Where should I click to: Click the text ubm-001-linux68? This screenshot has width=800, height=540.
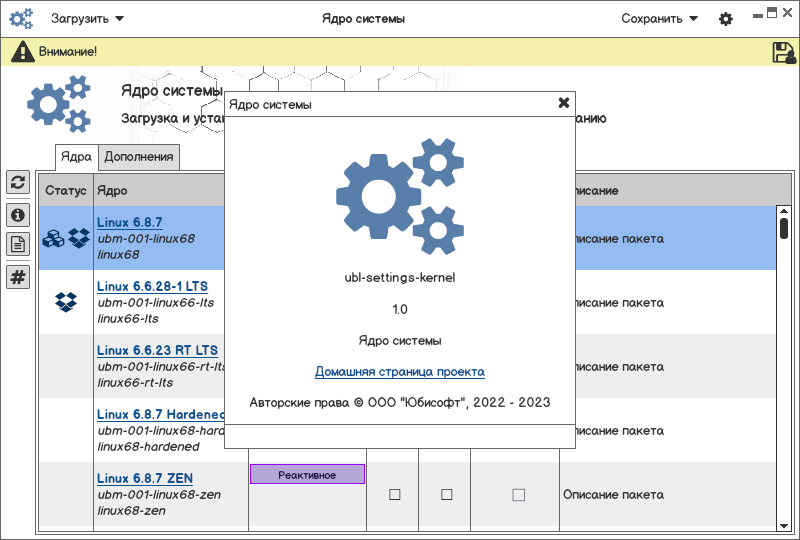(146, 238)
